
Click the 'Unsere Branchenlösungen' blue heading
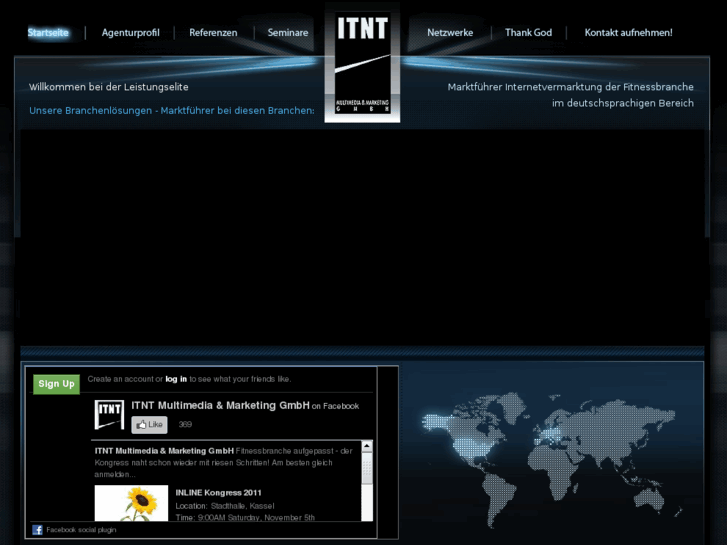[x=172, y=110]
